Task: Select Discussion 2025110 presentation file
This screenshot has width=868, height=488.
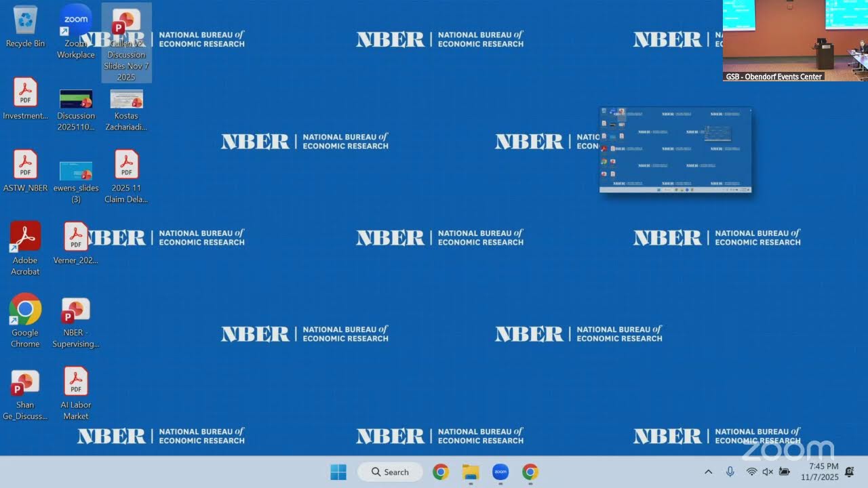Action: click(x=76, y=110)
